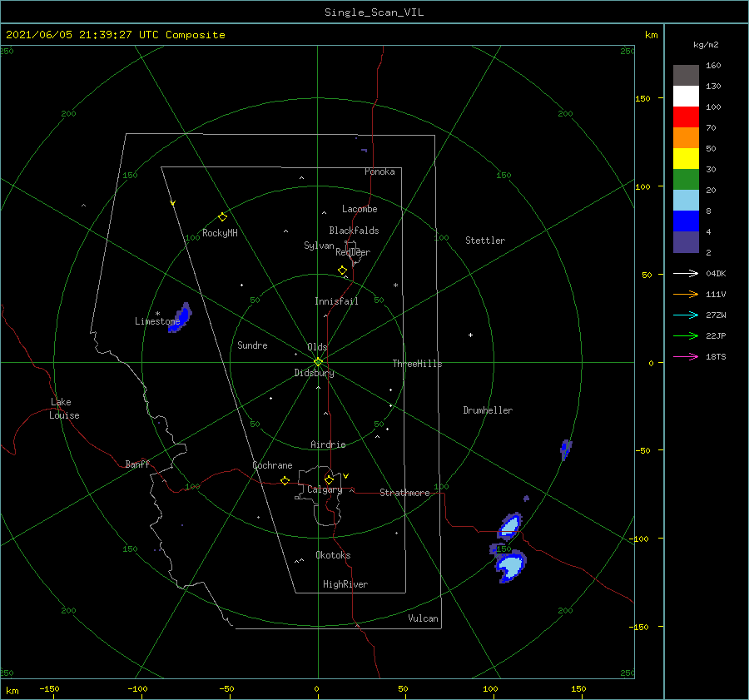Click the blue VIL cell near Limestone
The width and height of the screenshot is (749, 700).
[181, 318]
